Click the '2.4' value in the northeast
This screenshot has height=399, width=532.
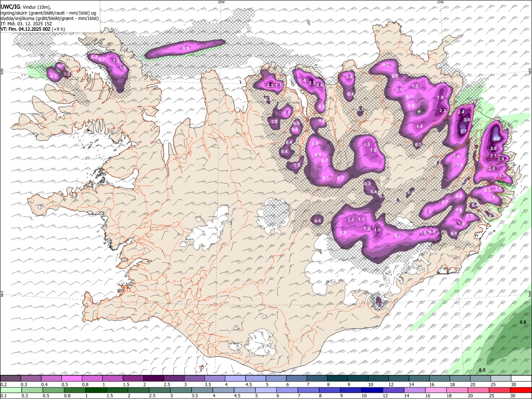coord(461,112)
